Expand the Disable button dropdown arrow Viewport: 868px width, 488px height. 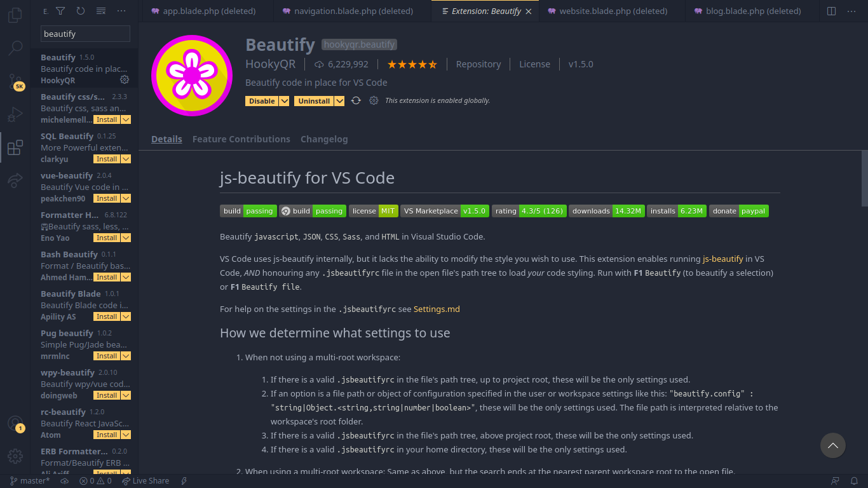pyautogui.click(x=284, y=101)
